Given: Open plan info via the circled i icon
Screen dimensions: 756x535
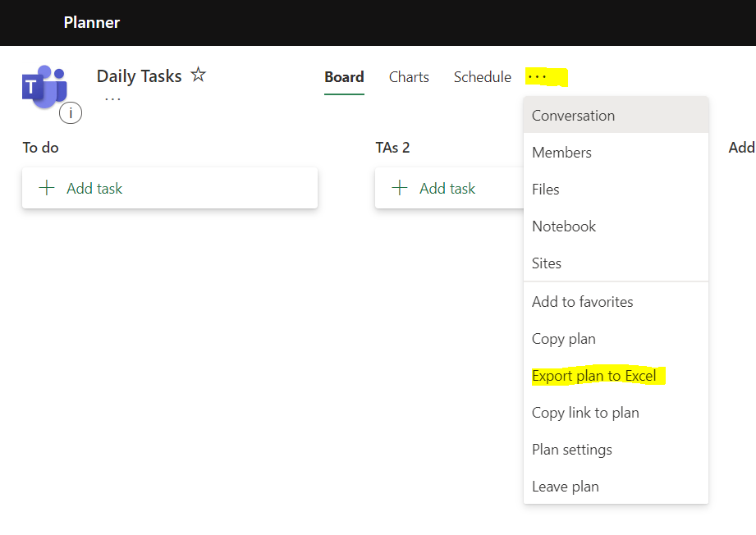Looking at the screenshot, I should pyautogui.click(x=71, y=113).
